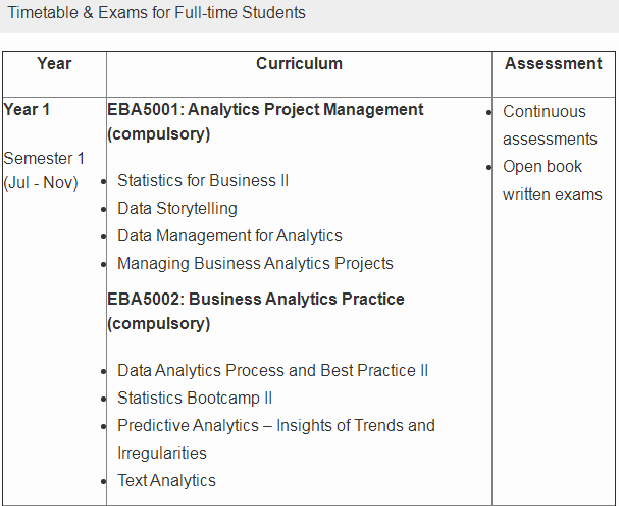Image resolution: width=619 pixels, height=506 pixels.
Task: Click 'Continuous assessments' in Assessment column
Action: [549, 125]
